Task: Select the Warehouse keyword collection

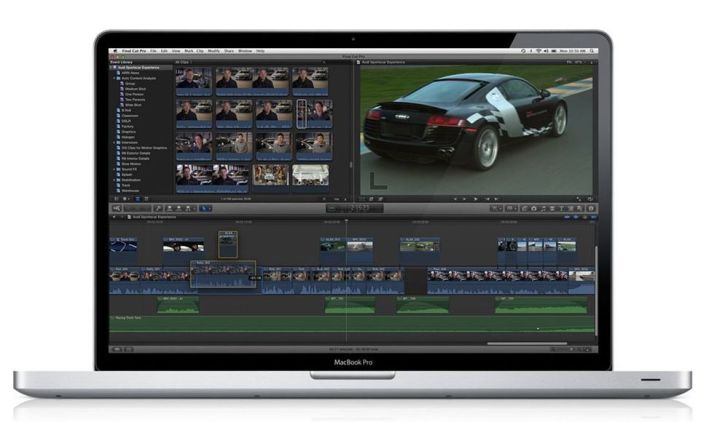Action: (129, 191)
